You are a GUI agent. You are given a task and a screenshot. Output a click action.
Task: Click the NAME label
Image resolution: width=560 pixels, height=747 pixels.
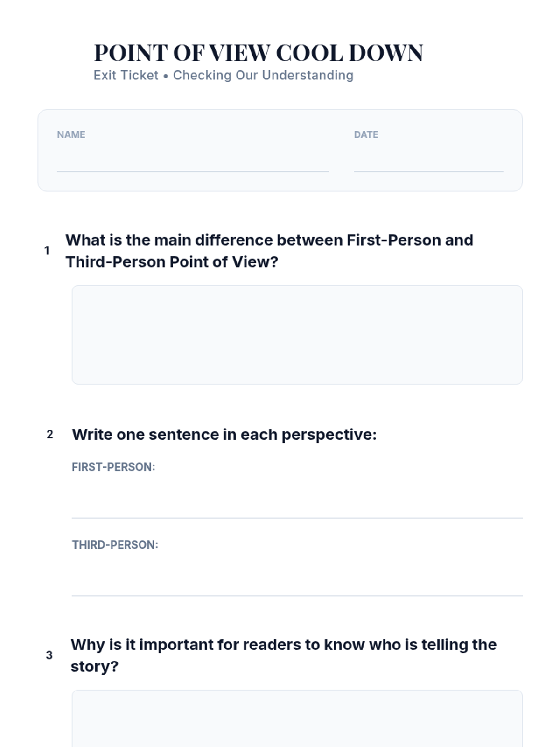click(x=71, y=134)
